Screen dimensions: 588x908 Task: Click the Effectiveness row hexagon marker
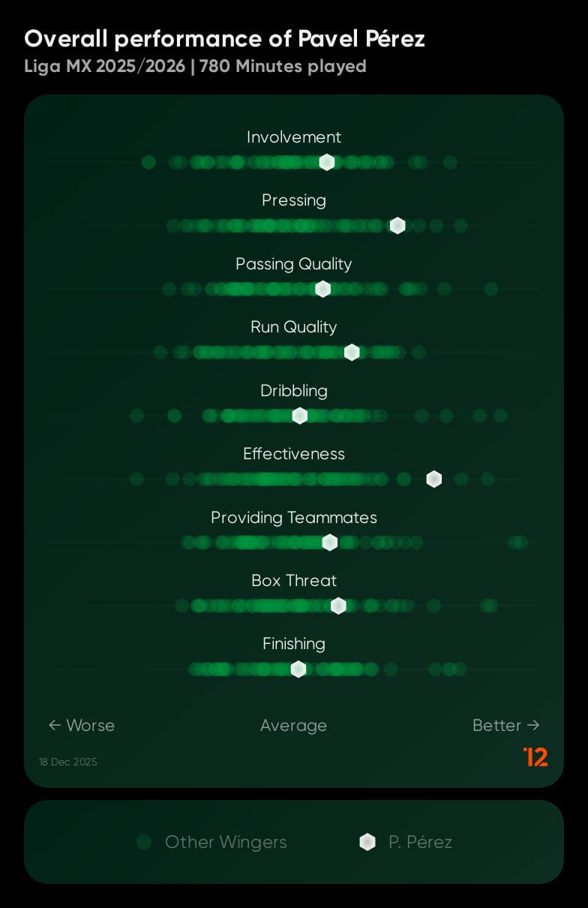pos(433,479)
